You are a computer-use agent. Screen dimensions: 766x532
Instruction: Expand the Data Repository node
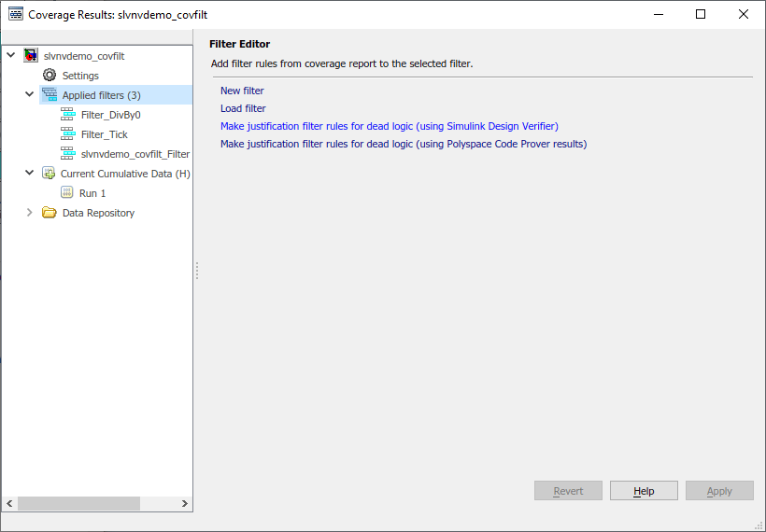pos(30,213)
